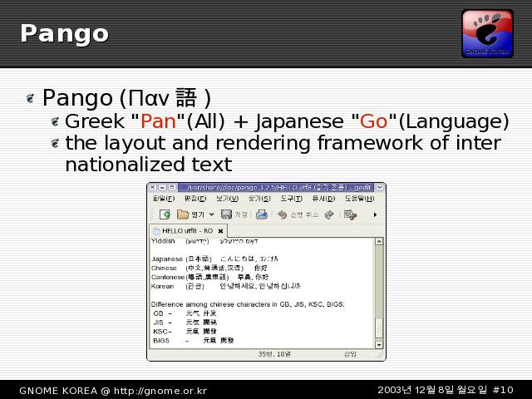Screen dimensions: 532x399
Task: Click the New document icon in gedit
Action: pyautogui.click(x=165, y=214)
